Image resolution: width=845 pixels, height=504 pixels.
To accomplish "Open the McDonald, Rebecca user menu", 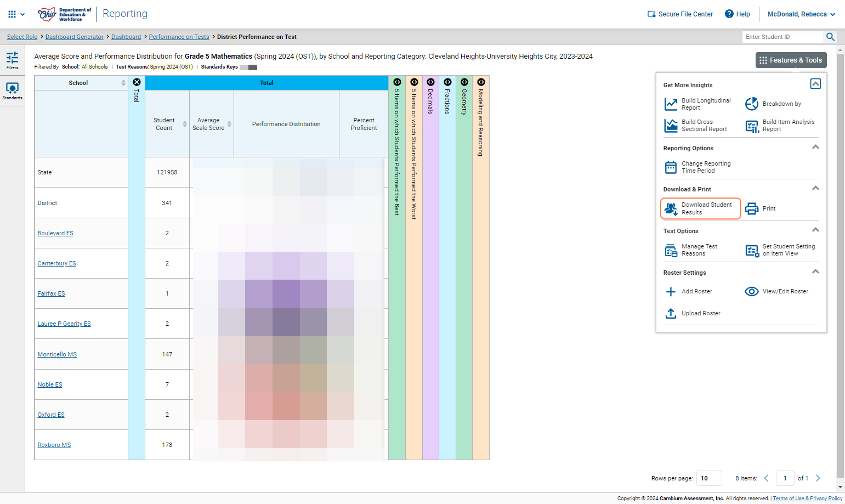I will click(x=801, y=14).
